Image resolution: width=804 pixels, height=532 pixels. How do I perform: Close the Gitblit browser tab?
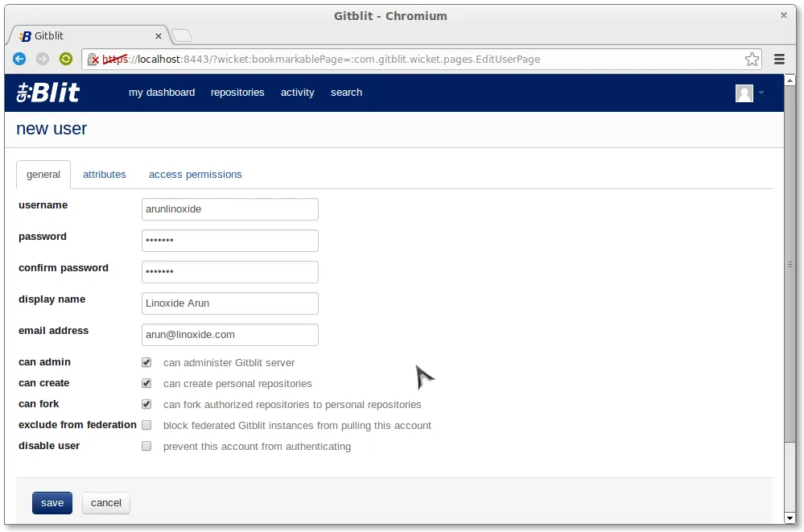159,36
